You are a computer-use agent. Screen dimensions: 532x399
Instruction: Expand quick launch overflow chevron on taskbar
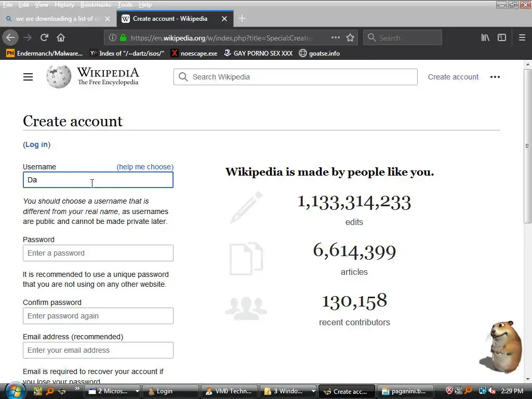tap(77, 389)
